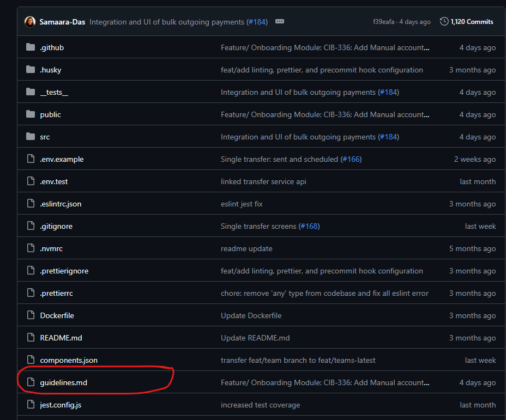Open README.md file
The image size is (506, 420).
(61, 338)
